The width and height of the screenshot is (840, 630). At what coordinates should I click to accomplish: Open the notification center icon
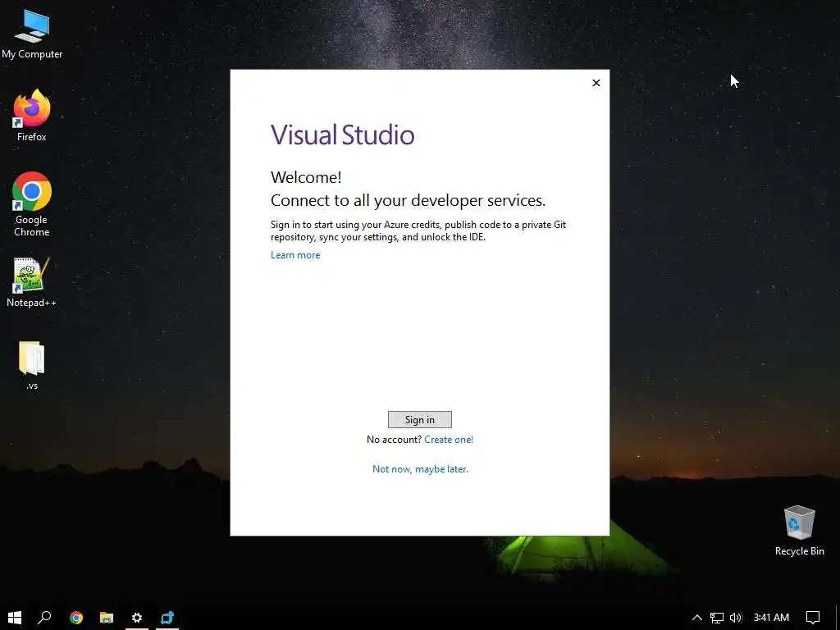(x=813, y=618)
